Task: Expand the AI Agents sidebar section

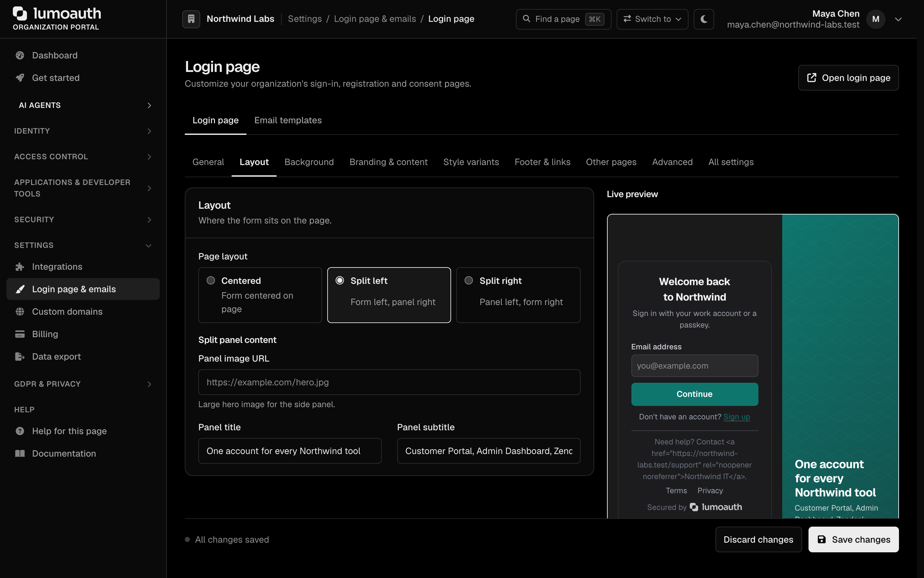Action: click(x=83, y=105)
